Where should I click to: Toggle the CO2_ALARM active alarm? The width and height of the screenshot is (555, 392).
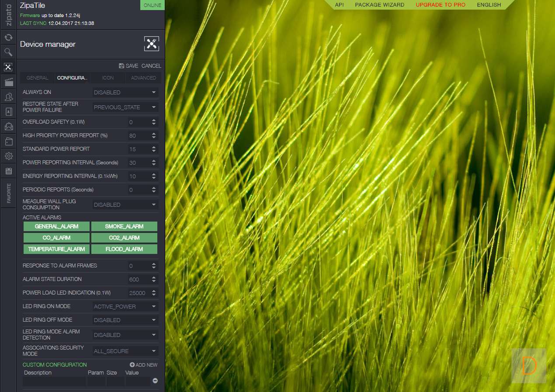click(x=124, y=238)
